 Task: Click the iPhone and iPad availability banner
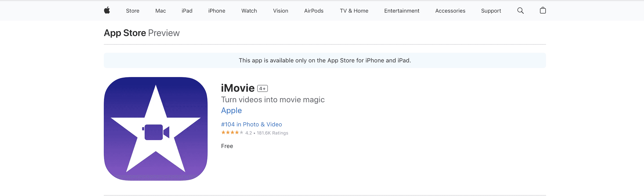coord(325,60)
